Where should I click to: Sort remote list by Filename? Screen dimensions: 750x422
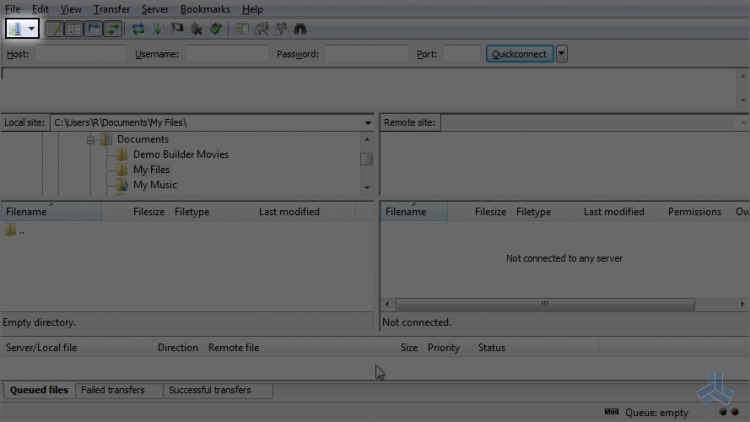(414, 211)
